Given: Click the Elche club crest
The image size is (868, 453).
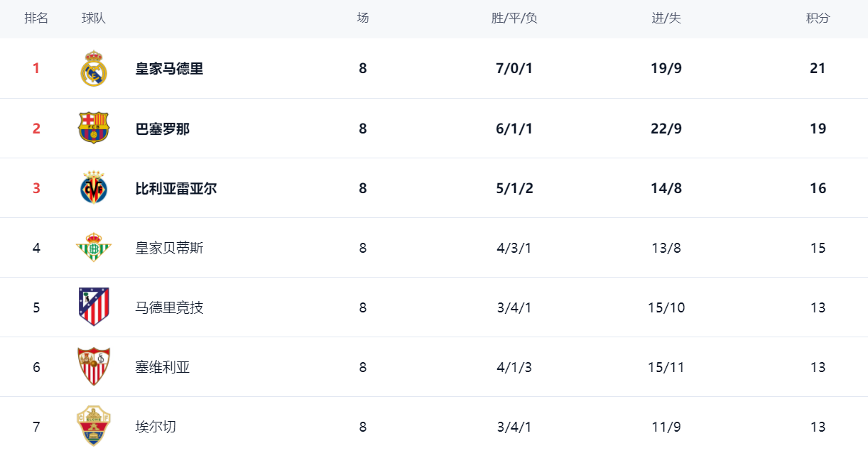Looking at the screenshot, I should [93, 426].
